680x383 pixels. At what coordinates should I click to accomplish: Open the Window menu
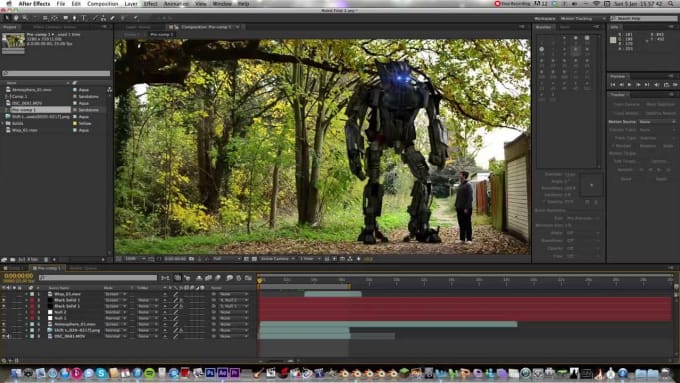tap(222, 3)
